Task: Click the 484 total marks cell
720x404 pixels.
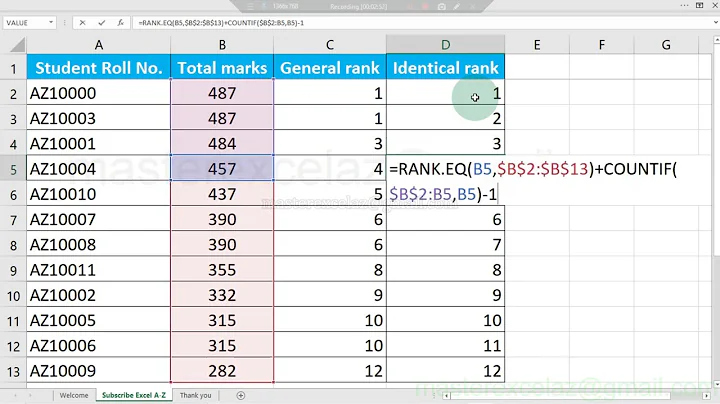Action: pyautogui.click(x=222, y=144)
